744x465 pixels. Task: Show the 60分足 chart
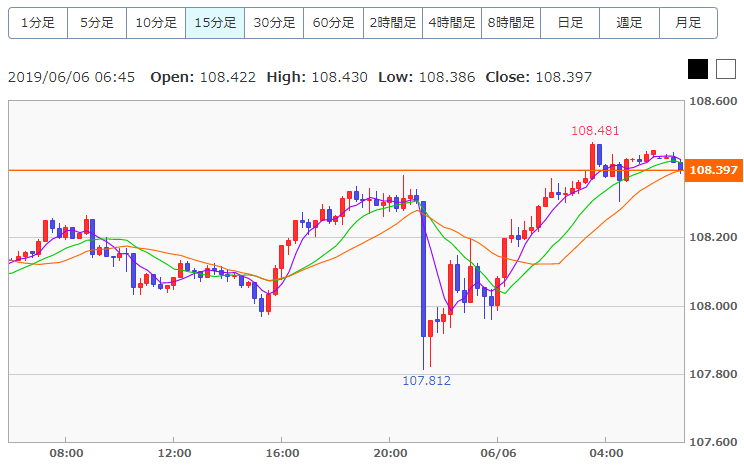pyautogui.click(x=334, y=23)
